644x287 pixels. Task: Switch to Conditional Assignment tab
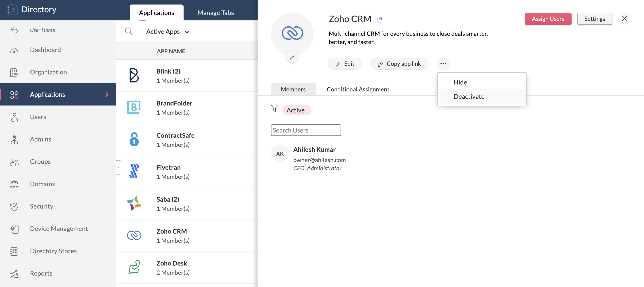click(358, 89)
